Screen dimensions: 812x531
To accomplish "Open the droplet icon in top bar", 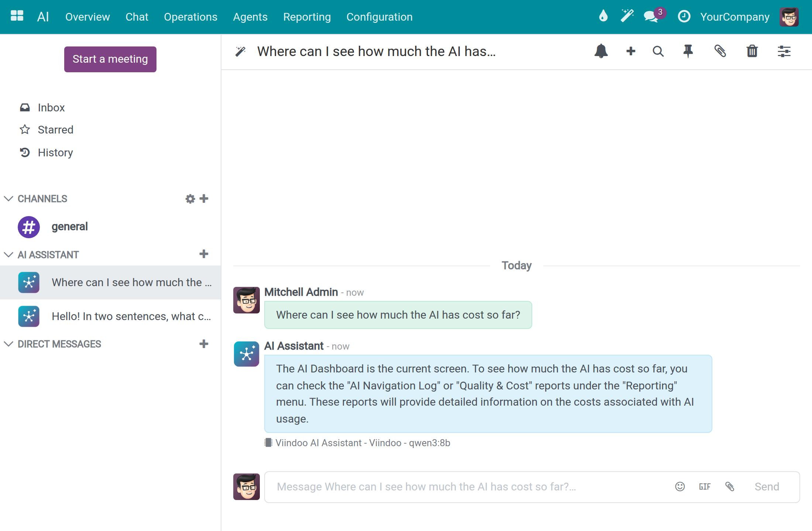I will coord(603,16).
